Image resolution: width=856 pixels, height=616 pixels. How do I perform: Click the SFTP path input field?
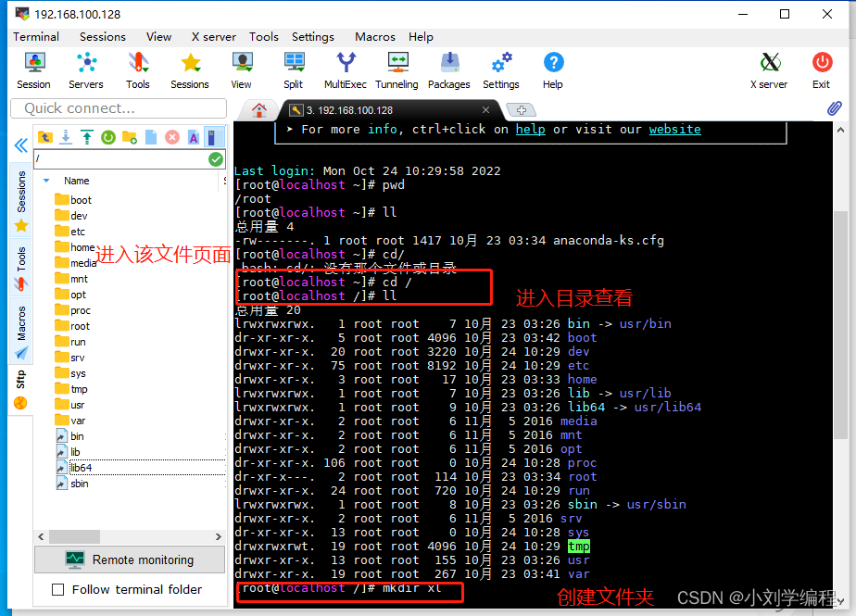121,159
